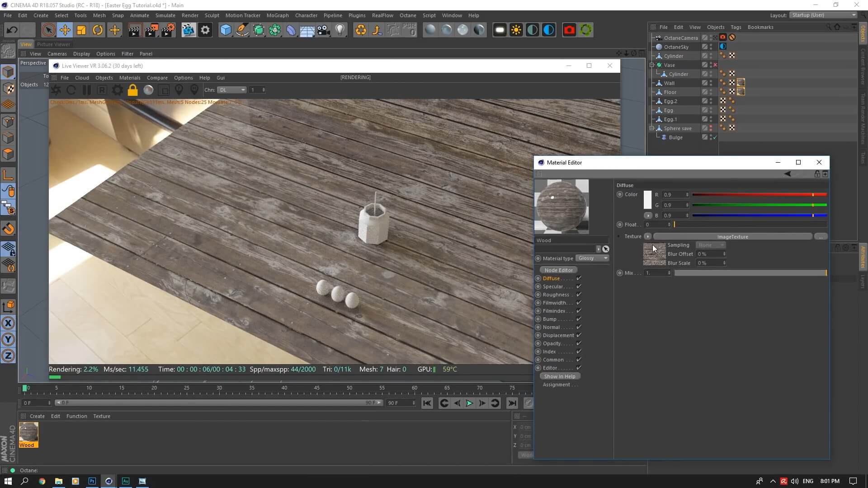Viewport: 868px width, 488px height.
Task: Click the OctaneSky tag icon
Action: click(x=723, y=47)
